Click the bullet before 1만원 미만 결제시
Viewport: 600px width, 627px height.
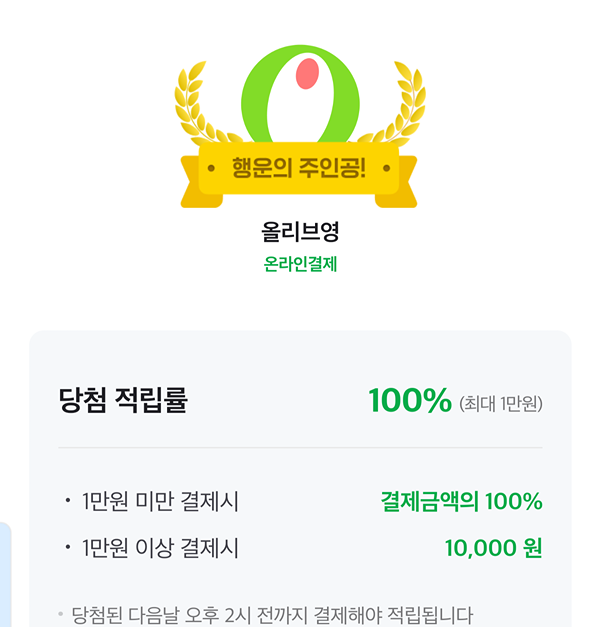coord(67,502)
